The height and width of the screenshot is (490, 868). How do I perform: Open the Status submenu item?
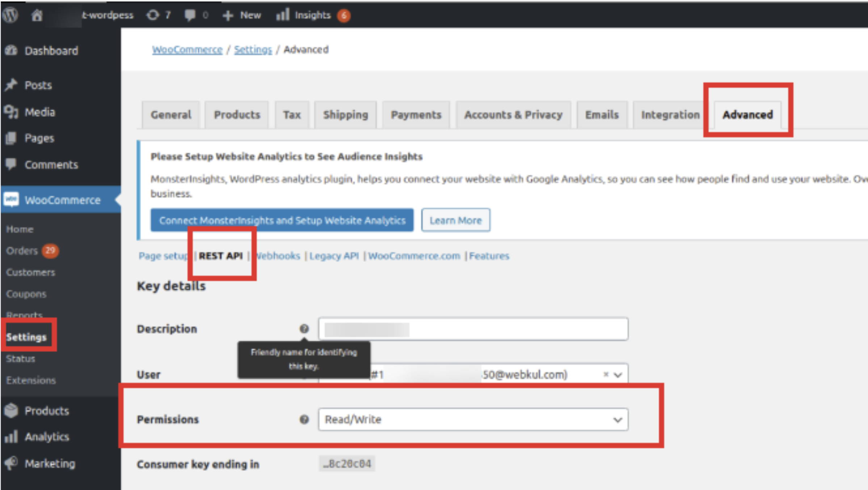[x=20, y=359]
